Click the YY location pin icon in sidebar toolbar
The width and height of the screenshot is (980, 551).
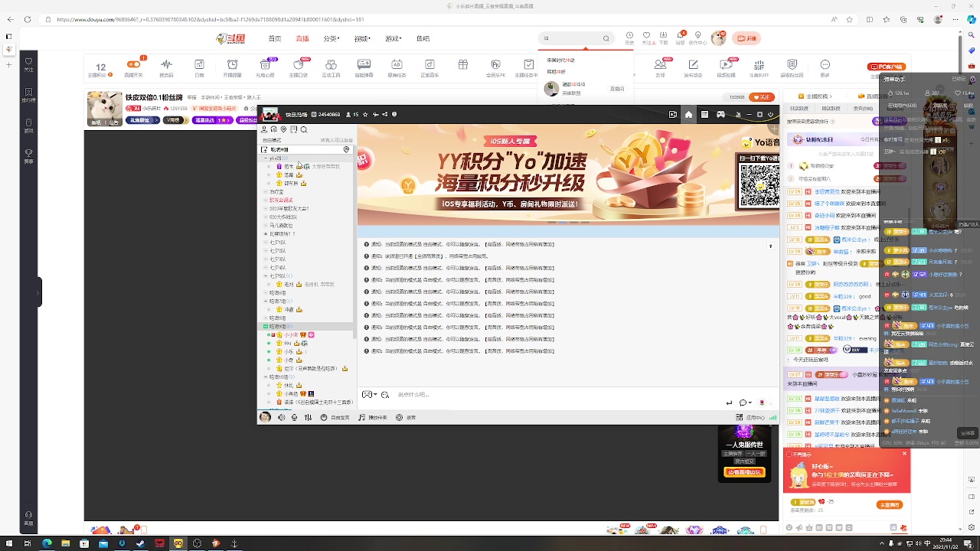coord(284,130)
